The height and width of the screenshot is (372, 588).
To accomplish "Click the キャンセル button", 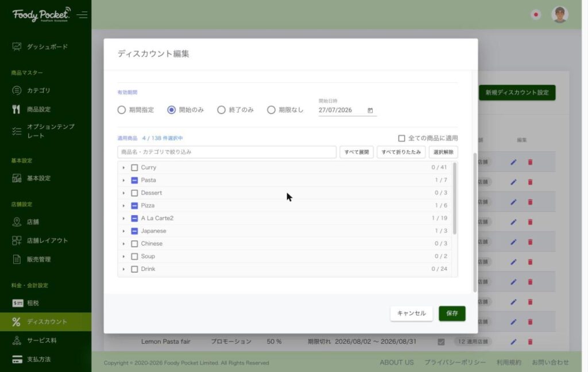I will click(x=411, y=313).
